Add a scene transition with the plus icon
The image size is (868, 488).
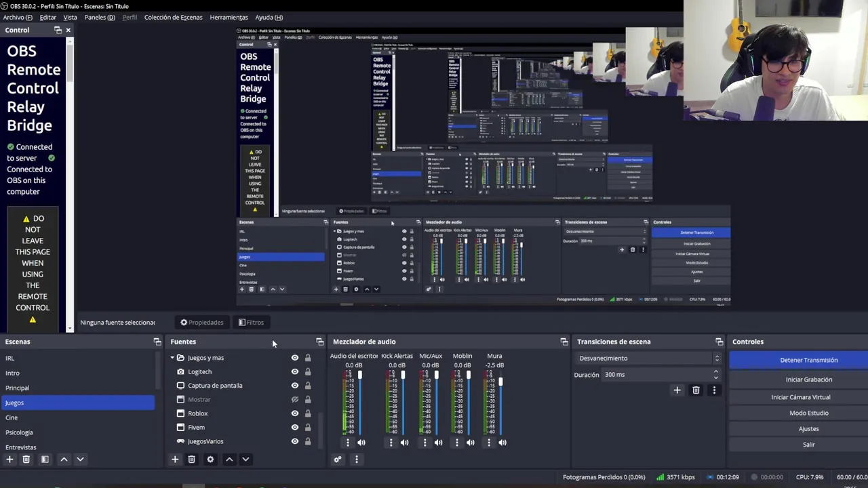[x=677, y=390]
